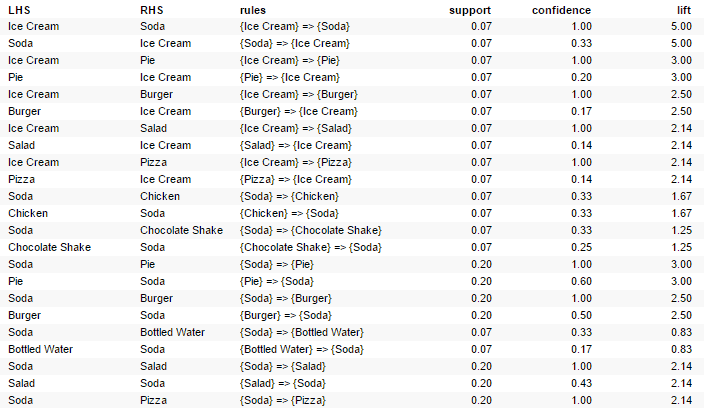Select the {Pie} => {Ice Cream} rule row
This screenshot has width=704, height=411.
[352, 77]
